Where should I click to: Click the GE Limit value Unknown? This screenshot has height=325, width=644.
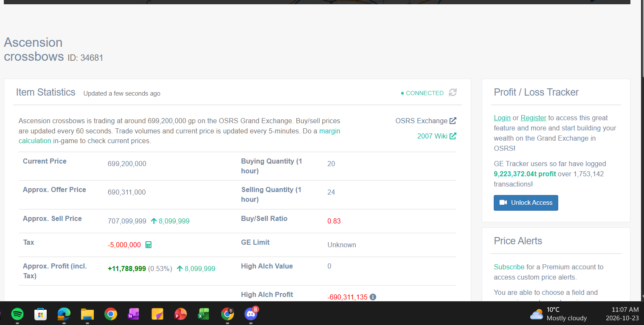click(342, 245)
